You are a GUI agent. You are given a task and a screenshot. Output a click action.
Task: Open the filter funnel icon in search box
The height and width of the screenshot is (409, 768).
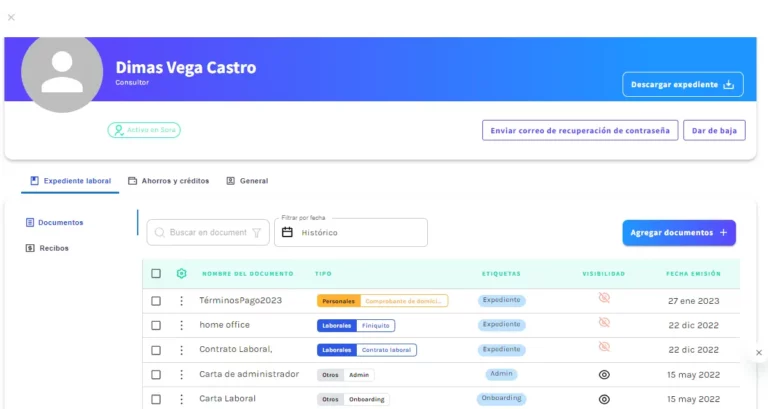(257, 233)
